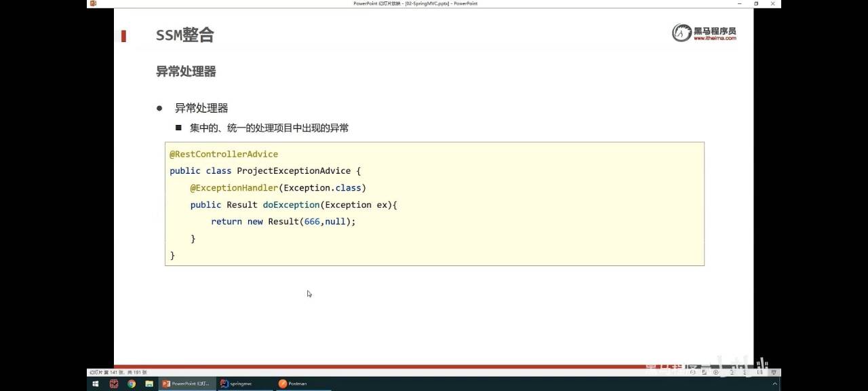Open File Explorer from the taskbar

click(x=149, y=384)
